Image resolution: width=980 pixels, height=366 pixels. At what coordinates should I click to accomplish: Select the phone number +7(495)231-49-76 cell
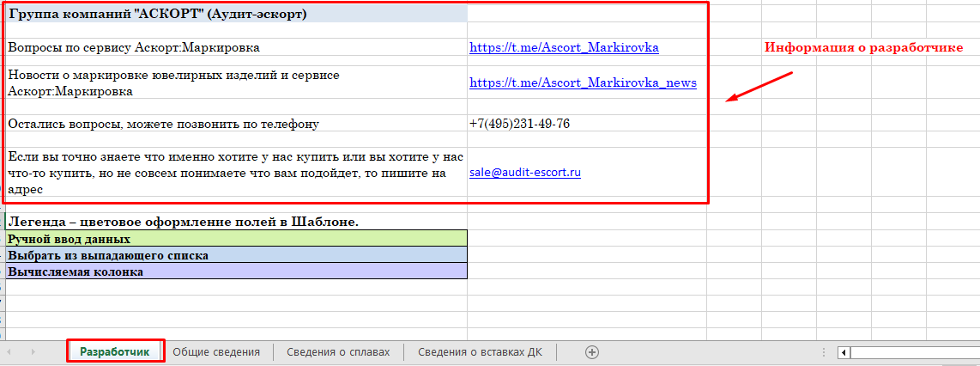[587, 123]
